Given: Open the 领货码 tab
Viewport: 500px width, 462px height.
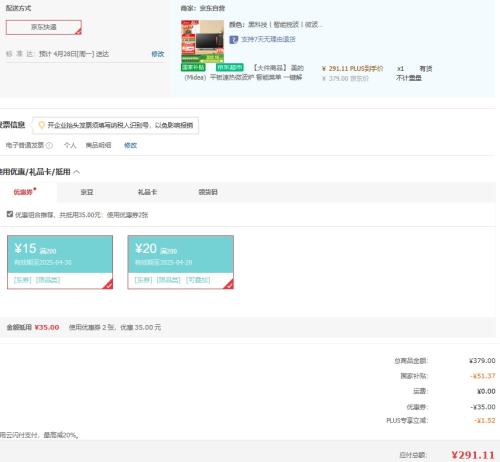Looking at the screenshot, I should [208, 192].
